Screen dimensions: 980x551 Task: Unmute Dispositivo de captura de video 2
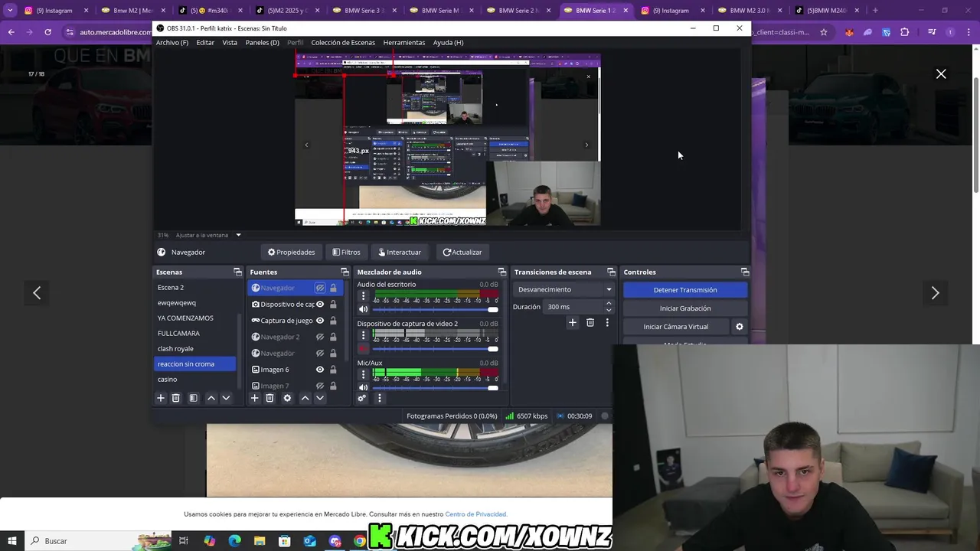(x=364, y=349)
